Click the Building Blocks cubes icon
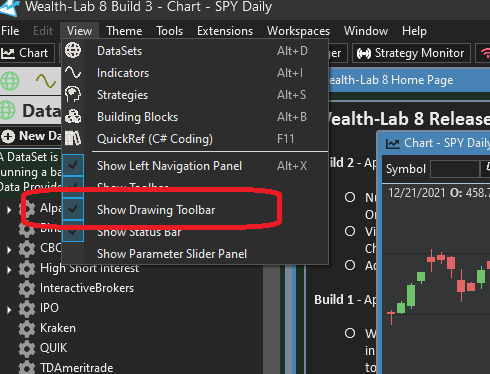This screenshot has height=374, width=490. pyautogui.click(x=73, y=117)
